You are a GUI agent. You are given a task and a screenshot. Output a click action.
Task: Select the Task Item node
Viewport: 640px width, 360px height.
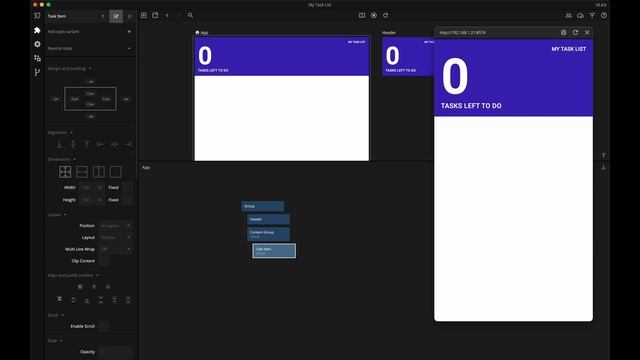(x=274, y=251)
